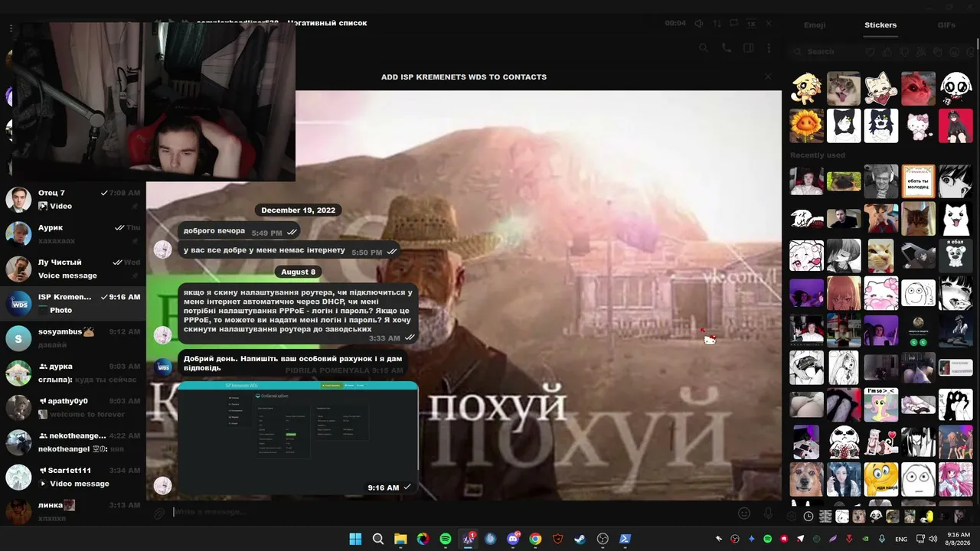Open chat with Отец 7
Screen dimensions: 980x551
[x=73, y=200]
